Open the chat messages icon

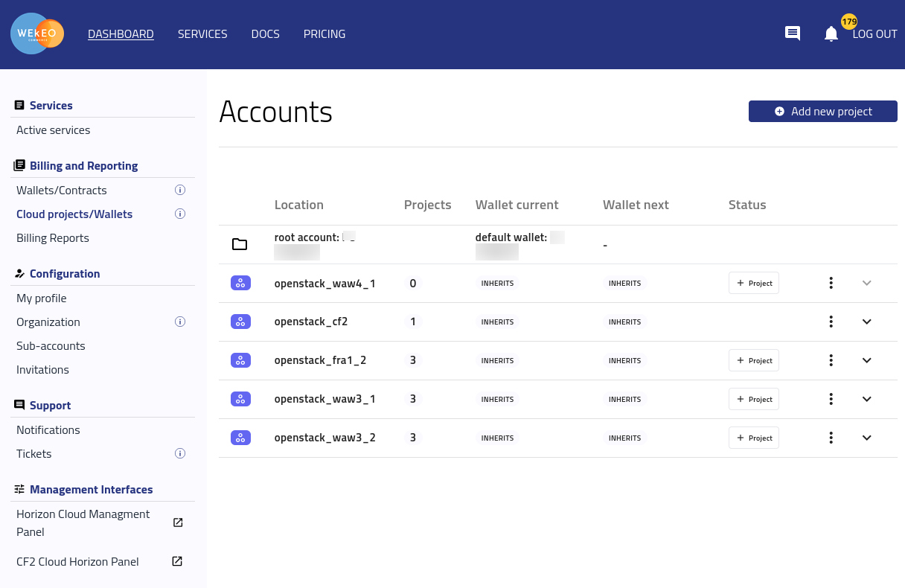[793, 33]
